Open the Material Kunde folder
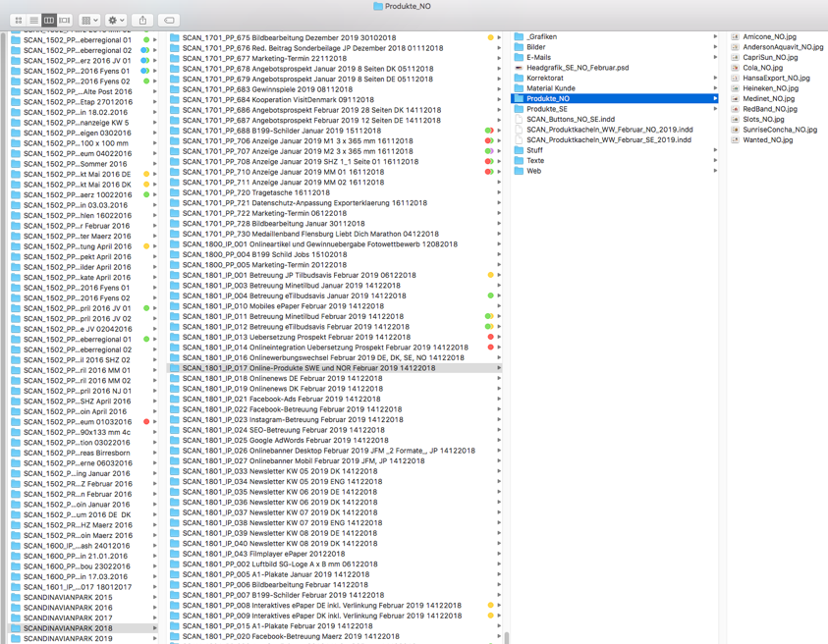 550,88
